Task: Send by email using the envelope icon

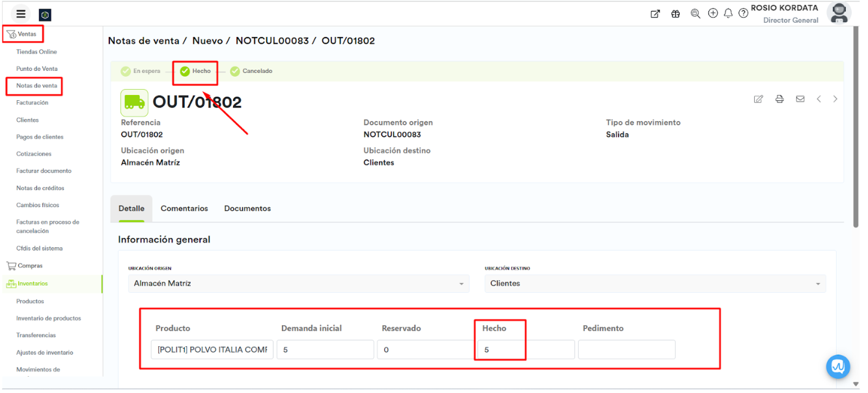Action: point(800,99)
